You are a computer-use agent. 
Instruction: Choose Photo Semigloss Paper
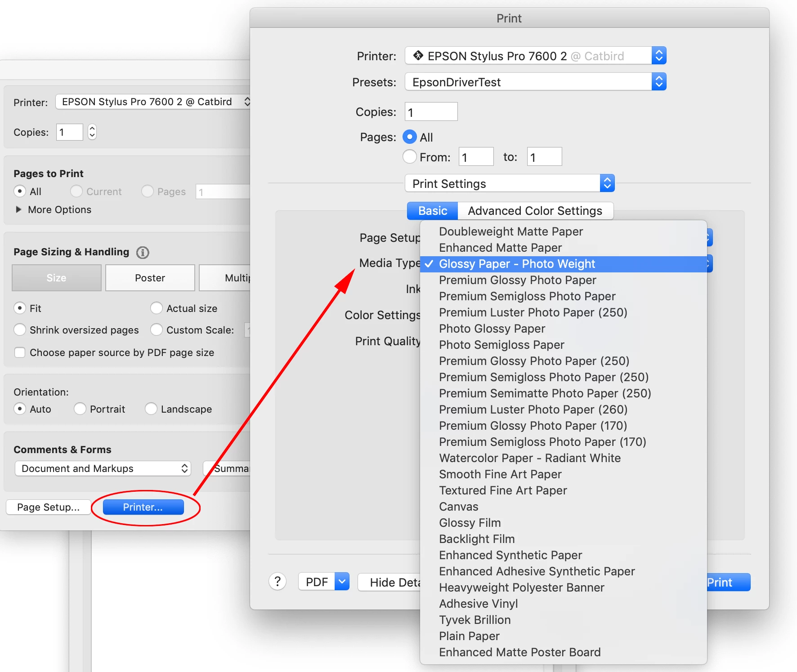tap(563, 345)
